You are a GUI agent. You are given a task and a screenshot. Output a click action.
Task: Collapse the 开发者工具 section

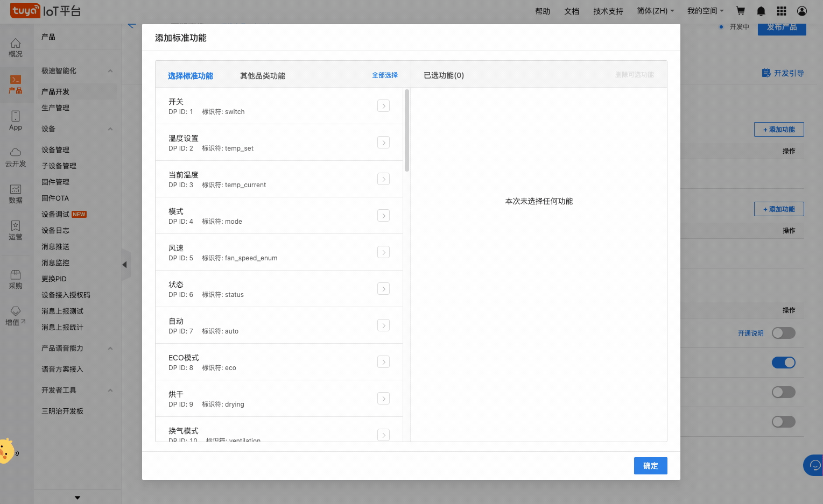pos(110,390)
